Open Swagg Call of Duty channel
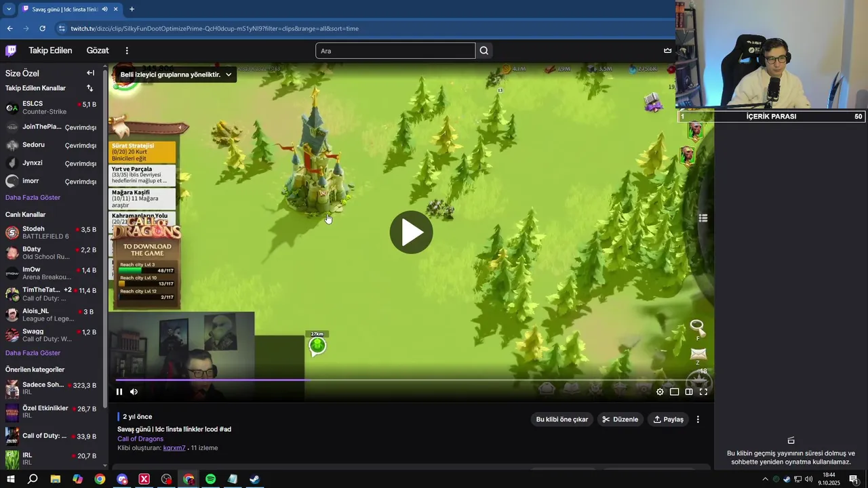This screenshot has width=868, height=488. (x=52, y=335)
